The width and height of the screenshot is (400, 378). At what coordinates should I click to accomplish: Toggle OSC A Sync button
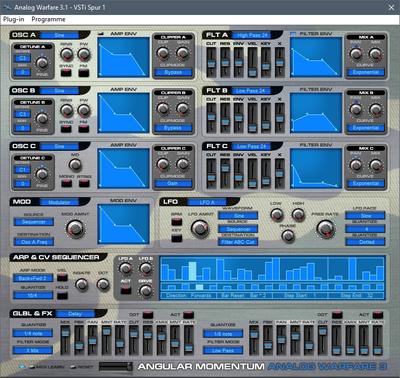(x=66, y=72)
